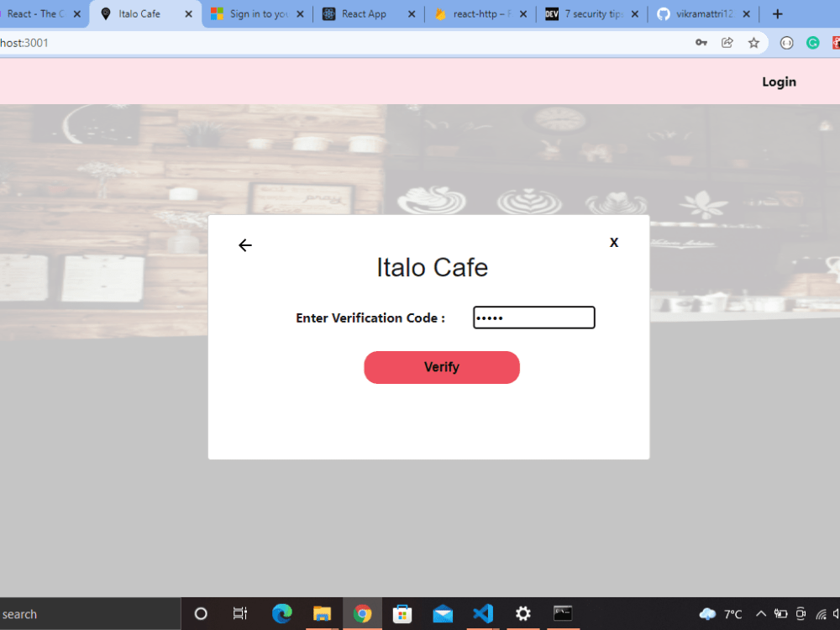The width and height of the screenshot is (840, 630).
Task: Bookmark this page with star icon
Action: click(x=753, y=43)
